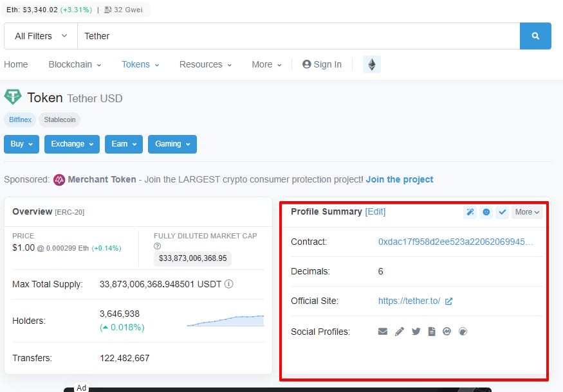The image size is (563, 392).
Task: Click the Stablecoin tag
Action: (x=60, y=120)
